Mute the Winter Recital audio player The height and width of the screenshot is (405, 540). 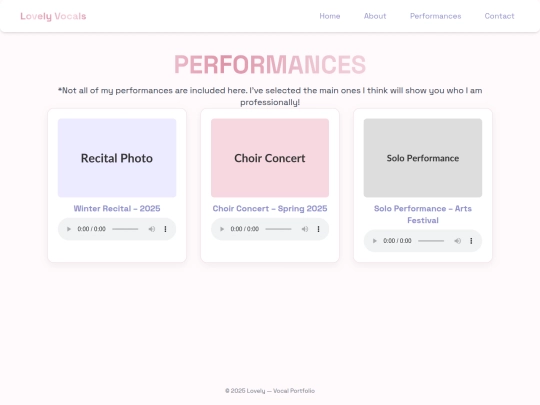click(152, 229)
